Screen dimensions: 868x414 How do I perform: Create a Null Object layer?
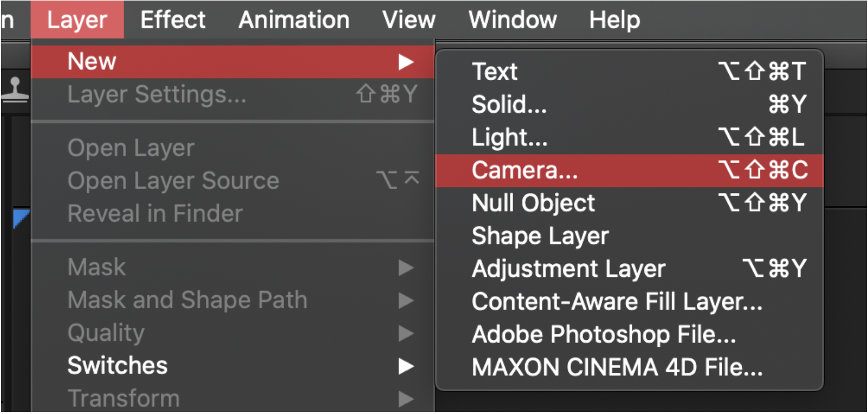click(x=630, y=203)
